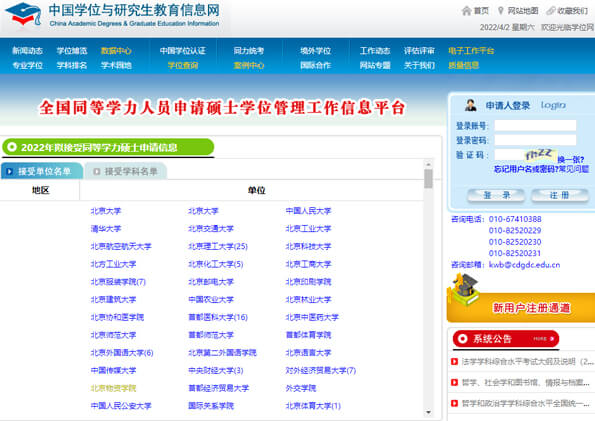The width and height of the screenshot is (595, 421).
Task: Click red bullet beside 法学学科综合水平考试 announcement
Action: pyautogui.click(x=454, y=361)
